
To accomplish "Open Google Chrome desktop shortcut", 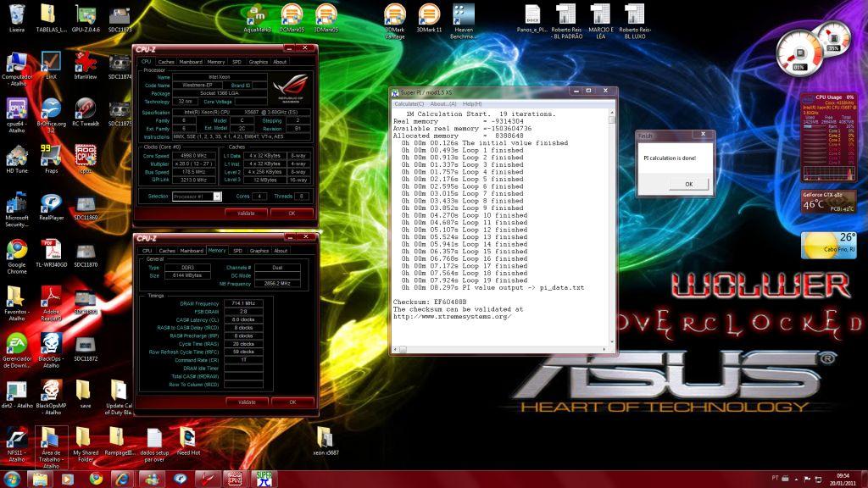I will (17, 256).
